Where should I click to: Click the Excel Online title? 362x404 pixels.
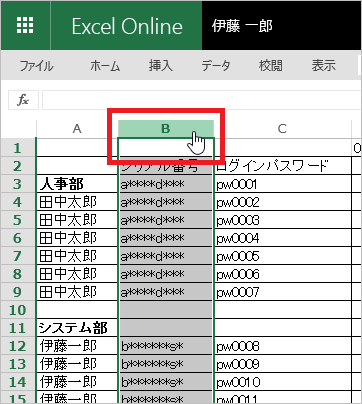tap(127, 26)
